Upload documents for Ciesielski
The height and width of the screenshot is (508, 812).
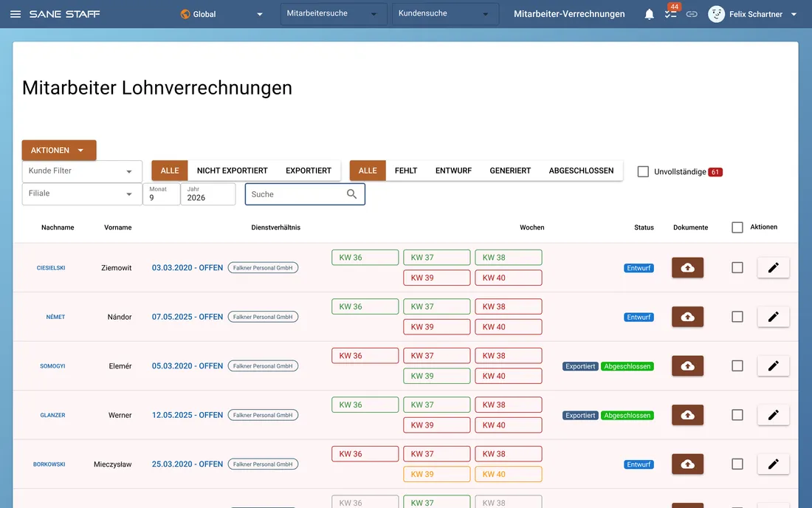pyautogui.click(x=688, y=268)
